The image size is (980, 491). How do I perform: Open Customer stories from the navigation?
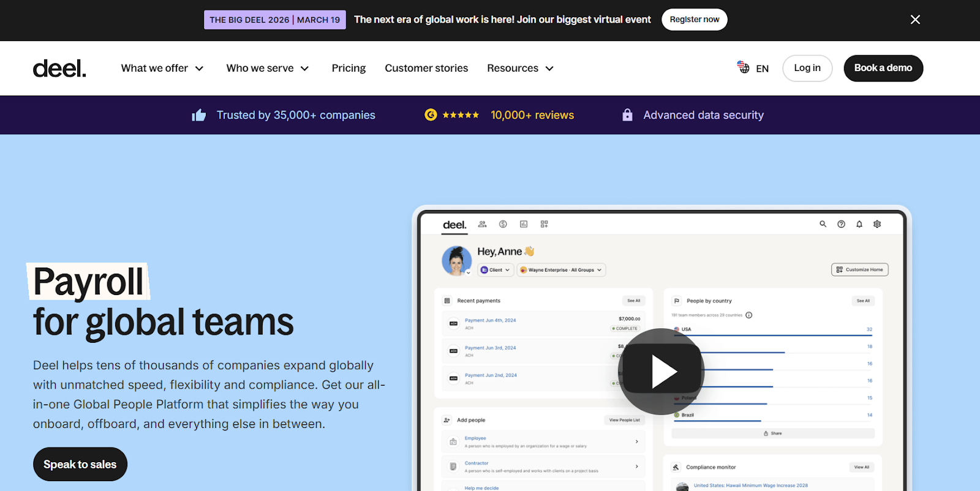[426, 68]
